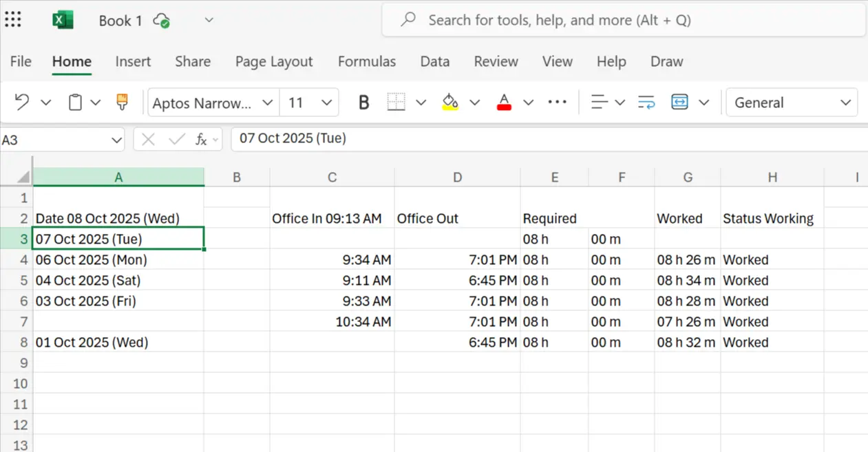
Task: Apply the yellow fill color swatch
Action: (450, 103)
